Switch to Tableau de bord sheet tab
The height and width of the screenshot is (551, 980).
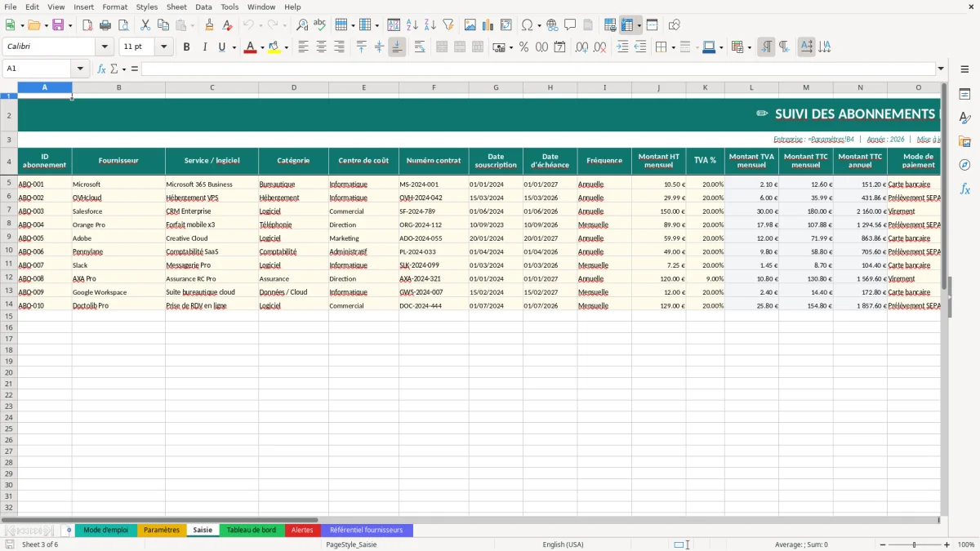pyautogui.click(x=251, y=530)
